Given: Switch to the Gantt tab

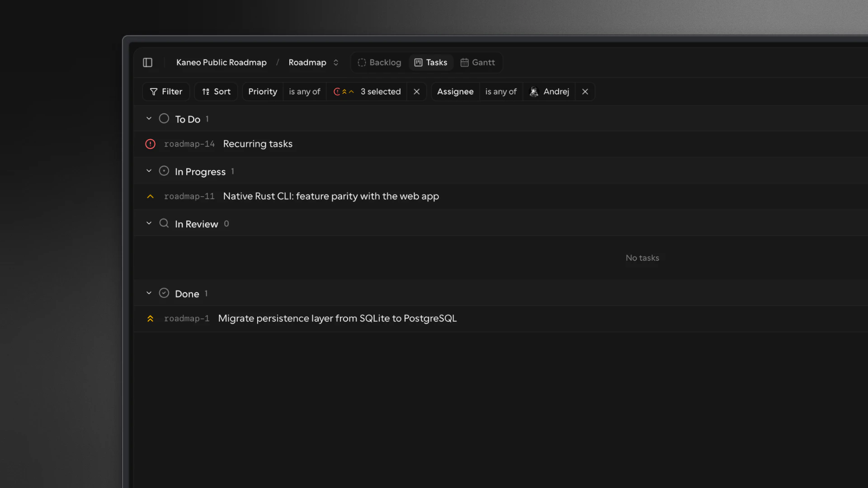Looking at the screenshot, I should tap(477, 62).
